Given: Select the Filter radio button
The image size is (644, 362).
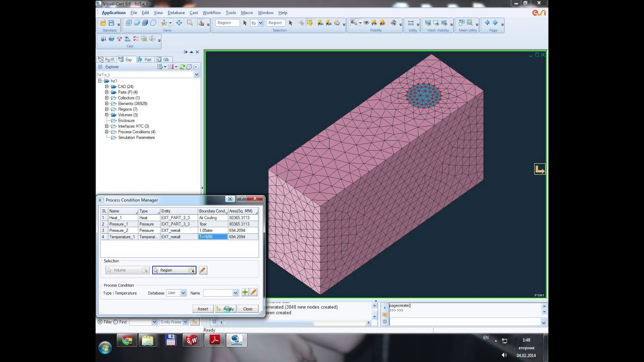Looking at the screenshot, I should pyautogui.click(x=100, y=322).
